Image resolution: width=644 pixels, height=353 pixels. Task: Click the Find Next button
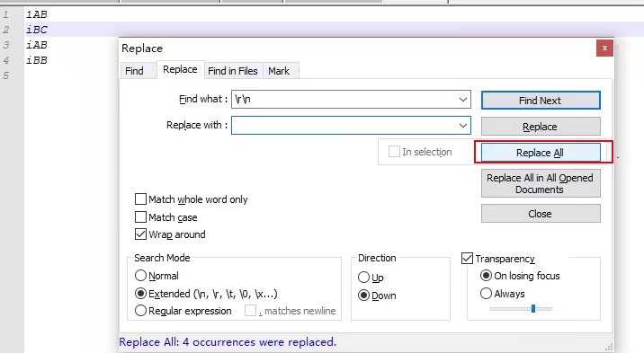541,101
